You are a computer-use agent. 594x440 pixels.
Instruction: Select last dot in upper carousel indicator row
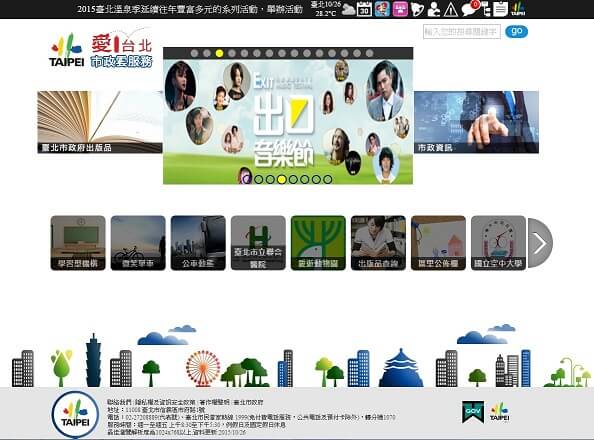[369, 53]
